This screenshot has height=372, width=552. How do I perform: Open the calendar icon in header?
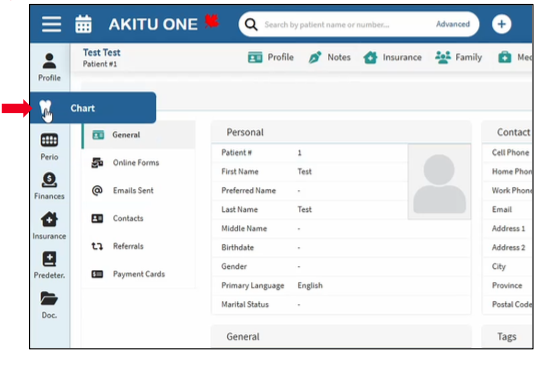click(83, 24)
